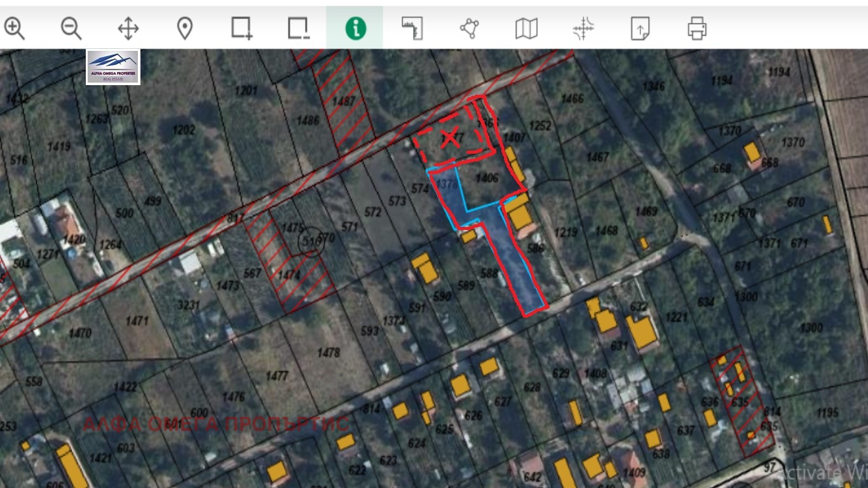Select parcel 1406 on the map

click(487, 179)
